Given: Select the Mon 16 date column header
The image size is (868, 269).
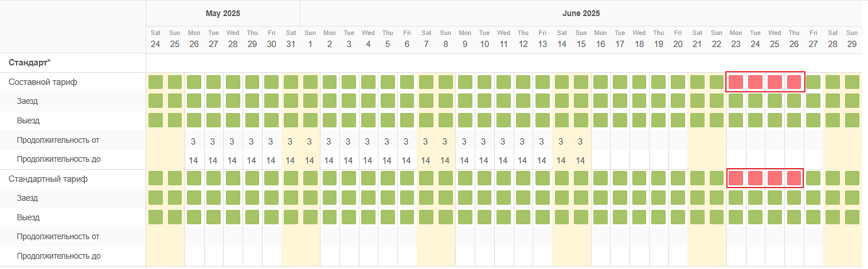Looking at the screenshot, I should (600, 39).
